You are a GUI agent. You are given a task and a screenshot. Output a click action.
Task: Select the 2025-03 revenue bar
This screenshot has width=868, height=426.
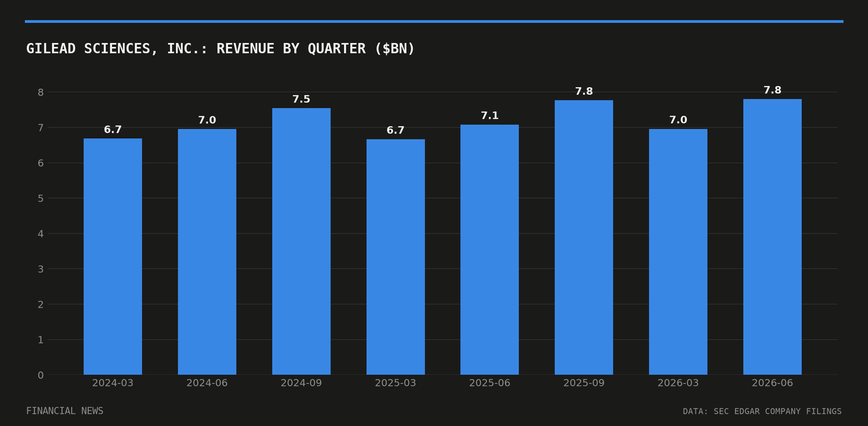pyautogui.click(x=396, y=257)
